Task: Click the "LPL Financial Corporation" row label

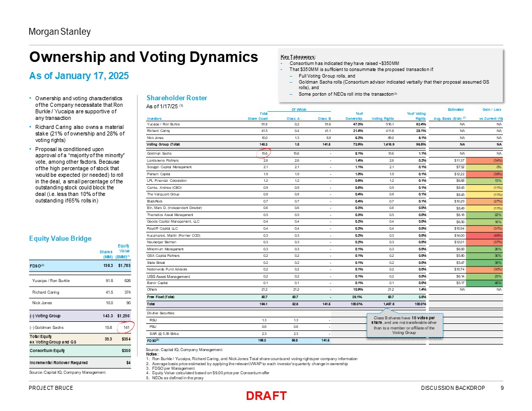Action: click(x=167, y=181)
